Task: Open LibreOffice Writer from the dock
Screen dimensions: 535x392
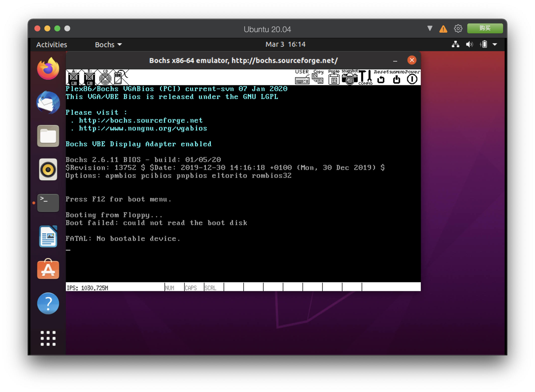Action: tap(48, 236)
